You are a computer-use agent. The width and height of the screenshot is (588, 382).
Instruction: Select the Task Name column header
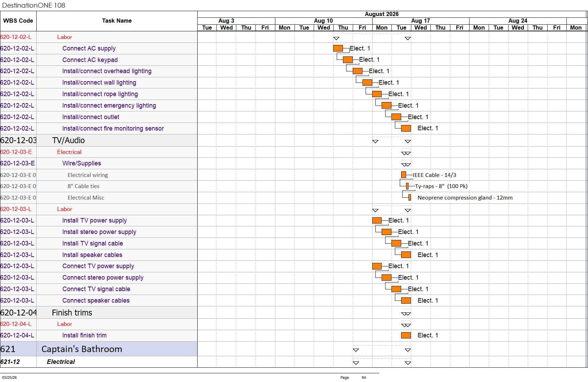point(117,21)
